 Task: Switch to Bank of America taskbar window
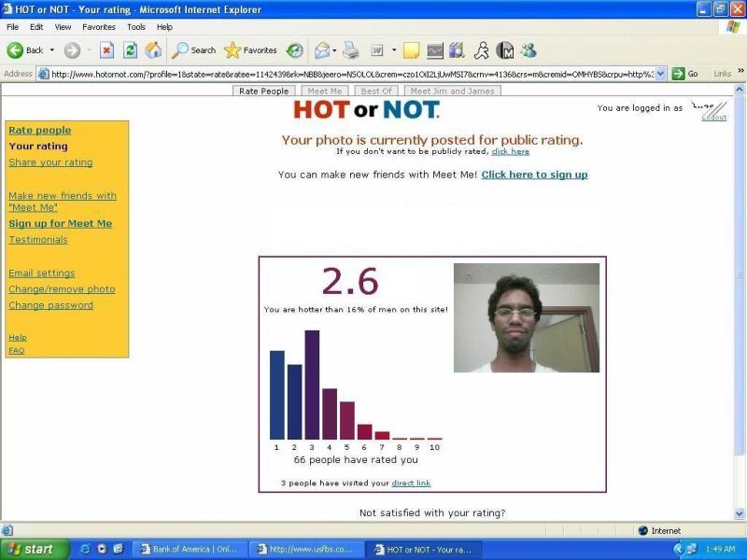tap(189, 550)
